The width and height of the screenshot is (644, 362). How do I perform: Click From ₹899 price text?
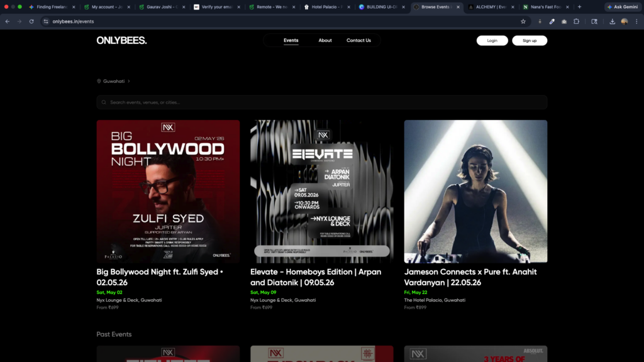[415, 307]
